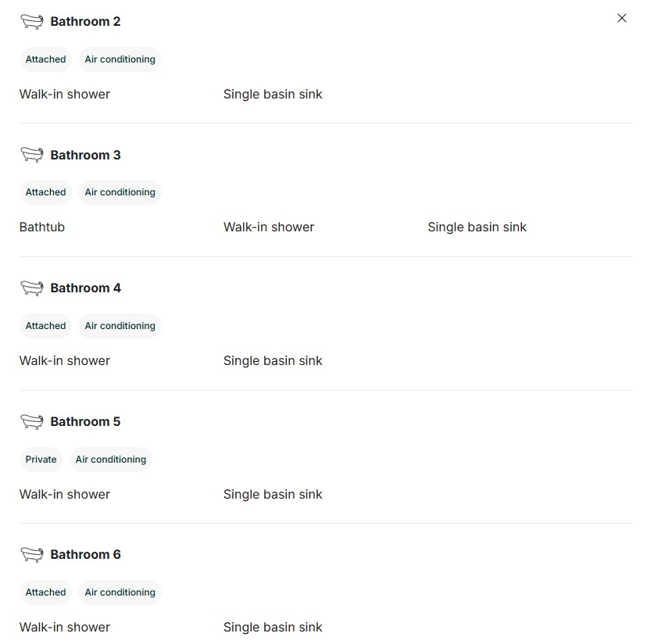This screenshot has width=654, height=644.
Task: Click the Bathtub feature in Bathroom 3
Action: [42, 227]
